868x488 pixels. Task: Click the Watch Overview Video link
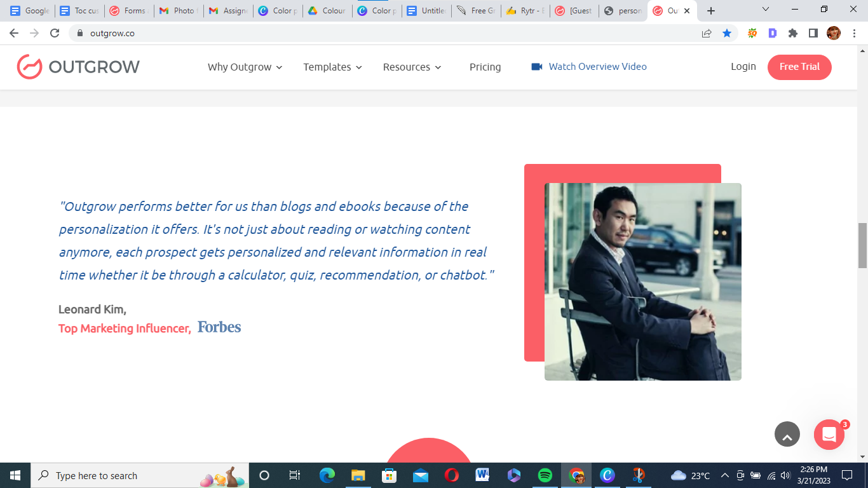point(597,67)
